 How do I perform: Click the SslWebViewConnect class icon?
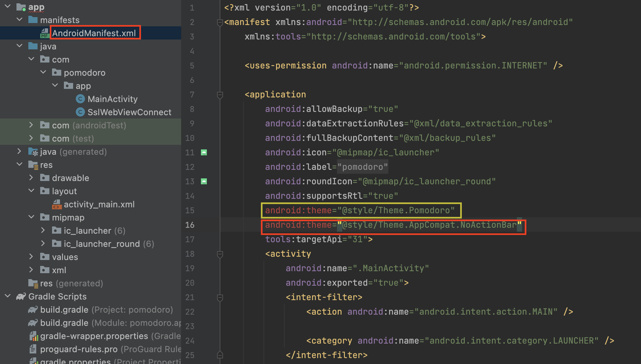pyautogui.click(x=80, y=112)
